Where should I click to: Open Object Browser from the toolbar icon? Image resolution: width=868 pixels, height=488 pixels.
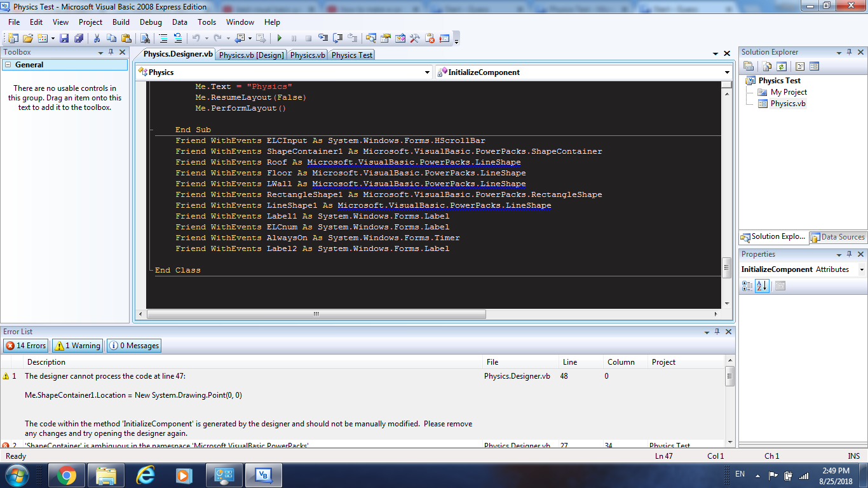tap(400, 38)
